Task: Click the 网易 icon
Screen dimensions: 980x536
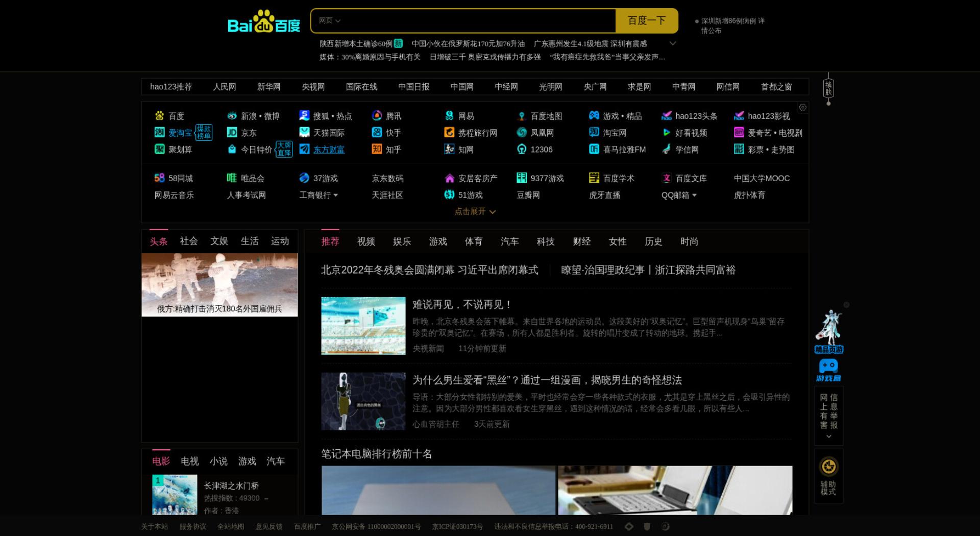Action: [449, 116]
